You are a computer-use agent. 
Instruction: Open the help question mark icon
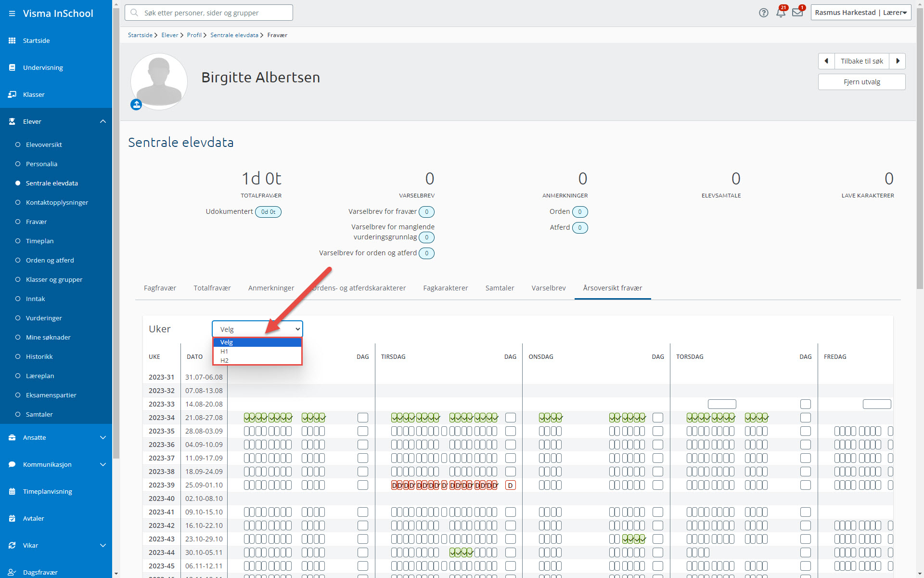click(x=764, y=13)
